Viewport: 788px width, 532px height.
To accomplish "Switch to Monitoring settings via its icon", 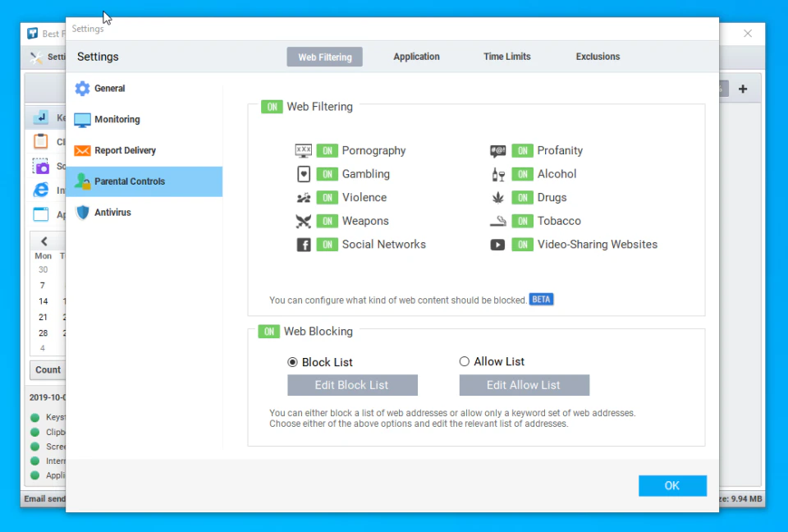I will (x=82, y=119).
